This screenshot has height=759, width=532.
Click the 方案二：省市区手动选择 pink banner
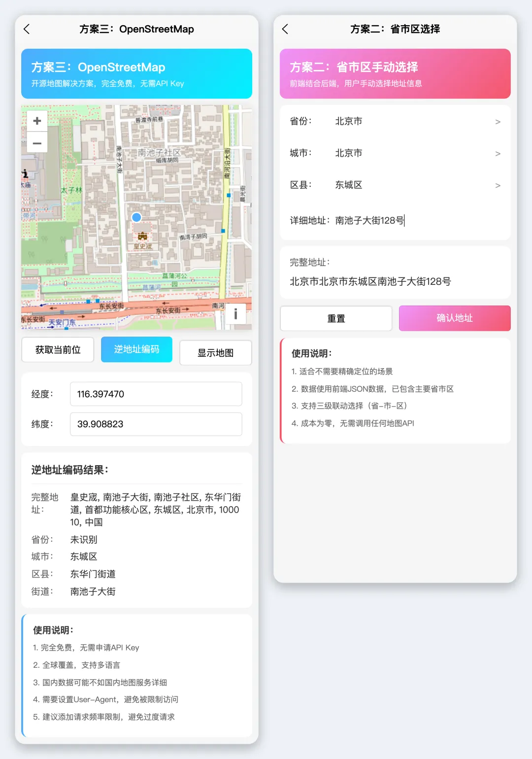395,73
